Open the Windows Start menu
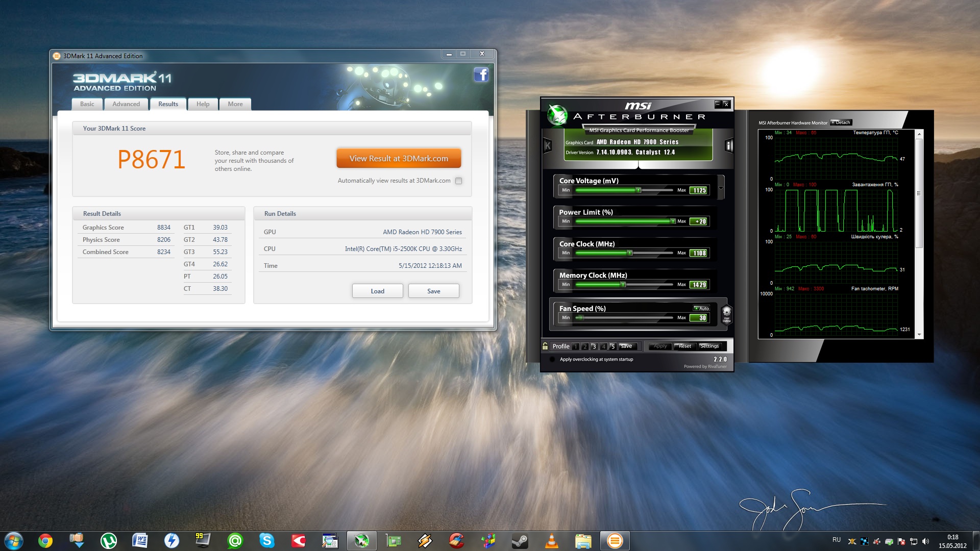 (13, 541)
